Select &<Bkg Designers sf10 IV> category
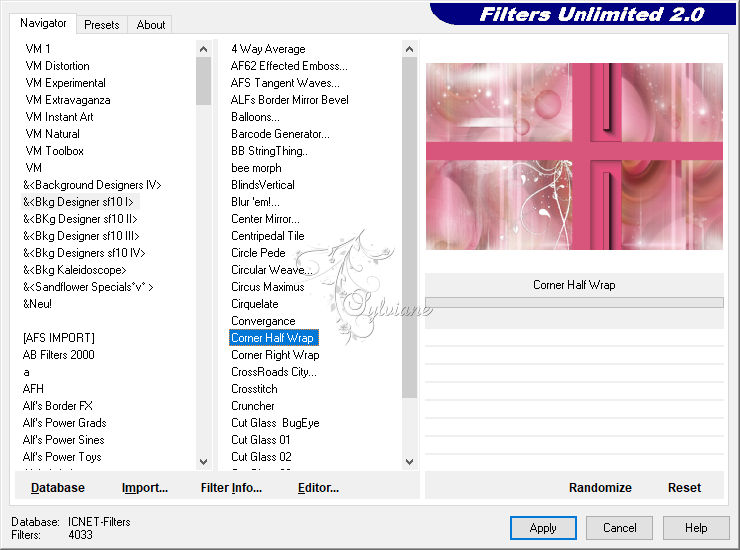The height and width of the screenshot is (550, 740). [84, 253]
